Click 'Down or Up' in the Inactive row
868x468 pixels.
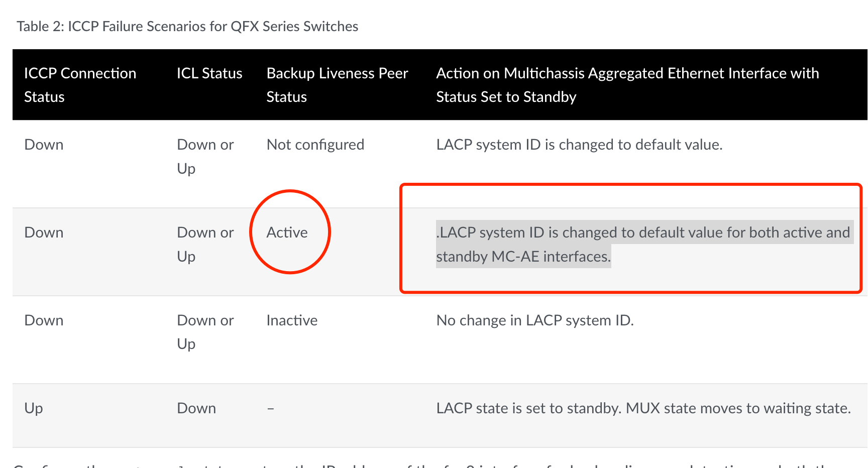coord(205,332)
